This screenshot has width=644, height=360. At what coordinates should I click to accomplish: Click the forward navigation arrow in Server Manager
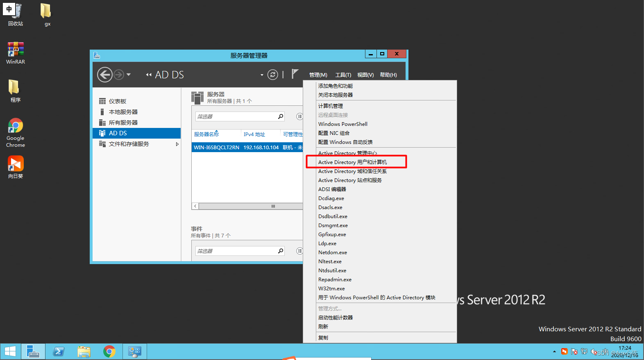(119, 75)
